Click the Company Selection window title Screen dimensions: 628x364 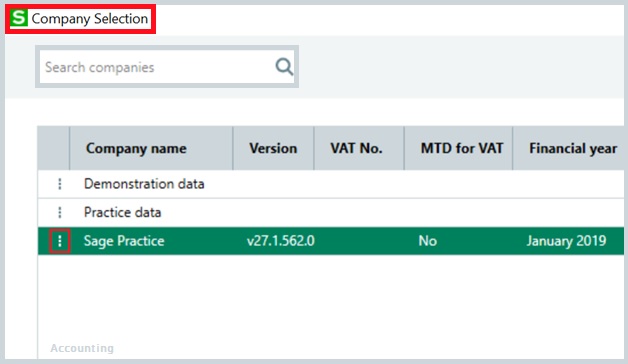(90, 18)
